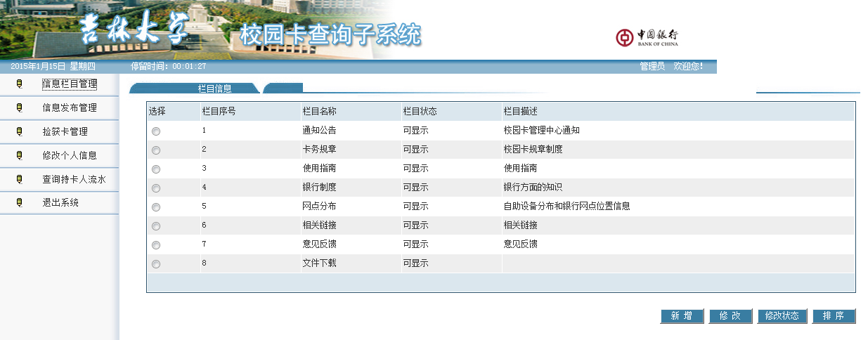Viewport: 868px width, 340px height.
Task: Switch to the 栏目信息 tab
Action: pyautogui.click(x=194, y=89)
